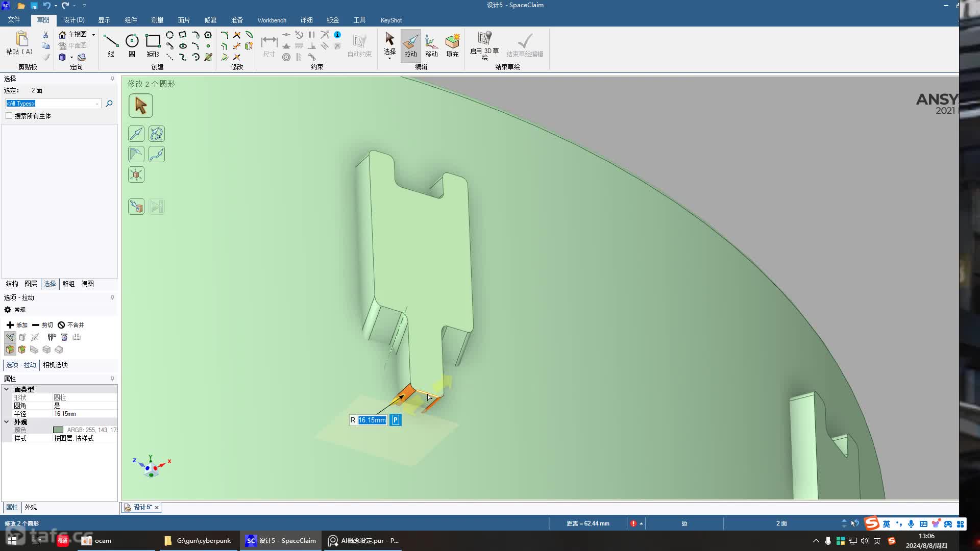This screenshot has width=980, height=551.
Task: Open the 结构 (Structure) panel tab
Action: [12, 284]
